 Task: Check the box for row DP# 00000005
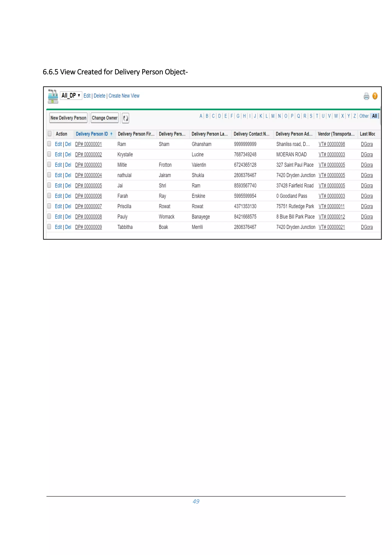click(49, 185)
